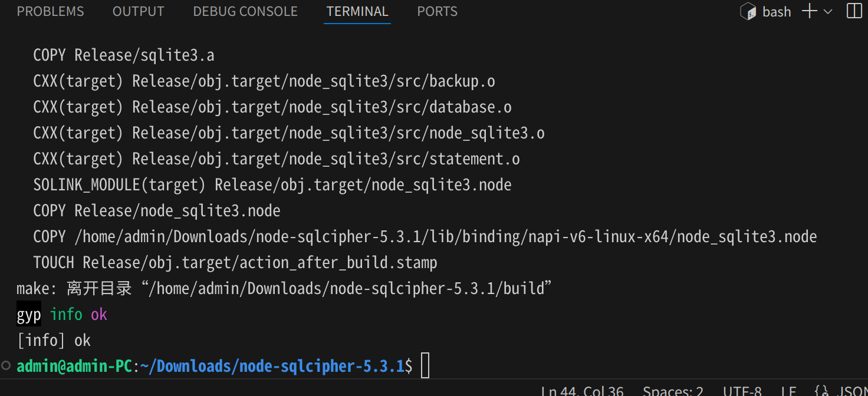Open the OUTPUT tab

(x=138, y=11)
